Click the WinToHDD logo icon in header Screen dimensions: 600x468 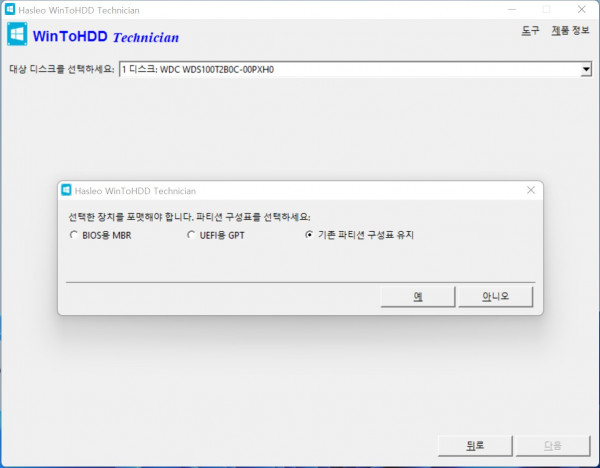17,34
